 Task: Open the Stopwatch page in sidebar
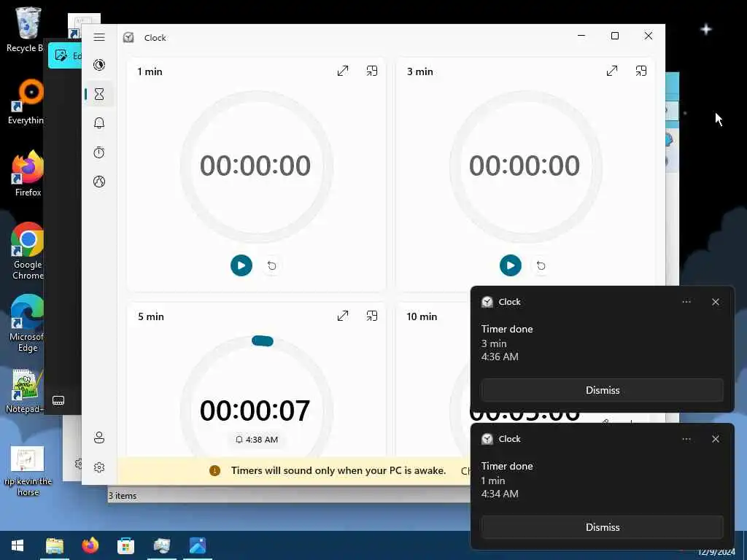(x=99, y=152)
